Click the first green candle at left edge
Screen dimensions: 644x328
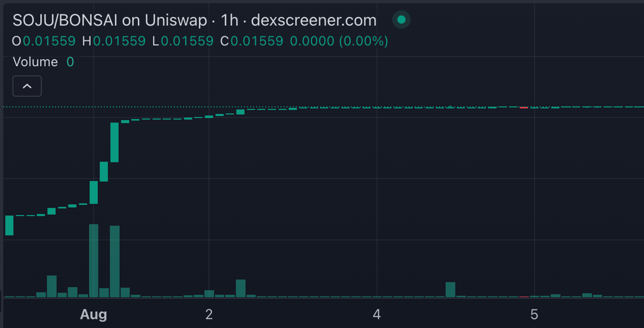pos(9,225)
